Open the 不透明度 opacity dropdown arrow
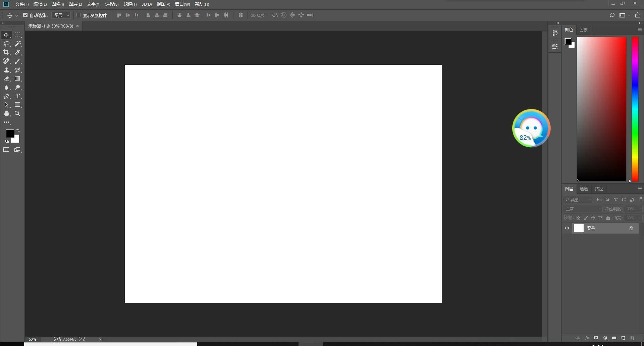Image resolution: width=644 pixels, height=346 pixels. coord(640,209)
